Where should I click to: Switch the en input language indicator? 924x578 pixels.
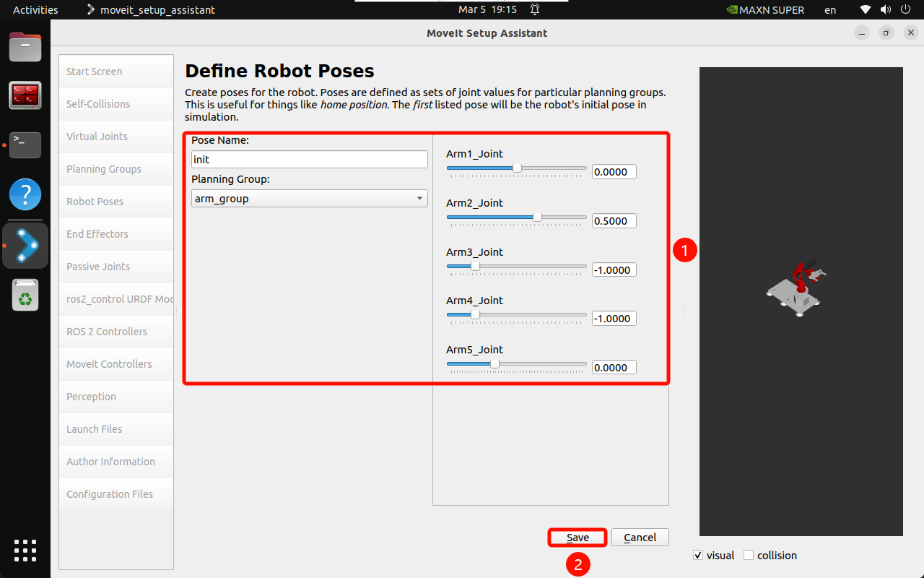point(831,10)
